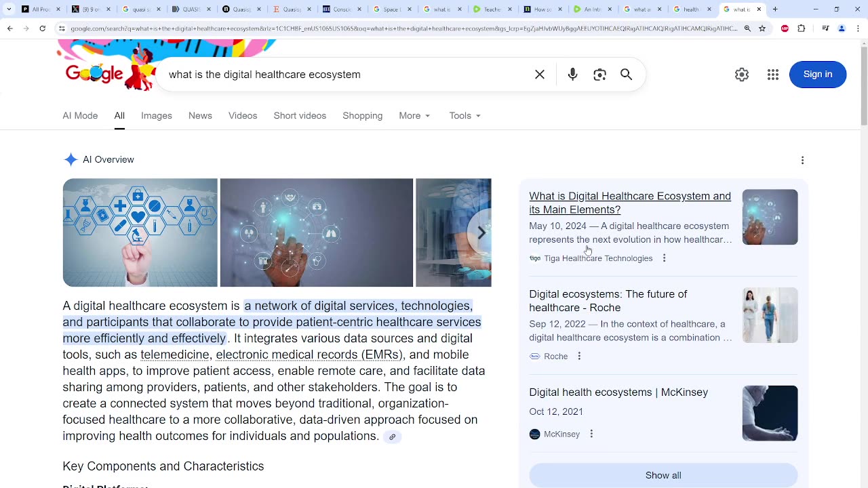Open Google quick settings gear
This screenshot has height=488, width=868.
(742, 75)
